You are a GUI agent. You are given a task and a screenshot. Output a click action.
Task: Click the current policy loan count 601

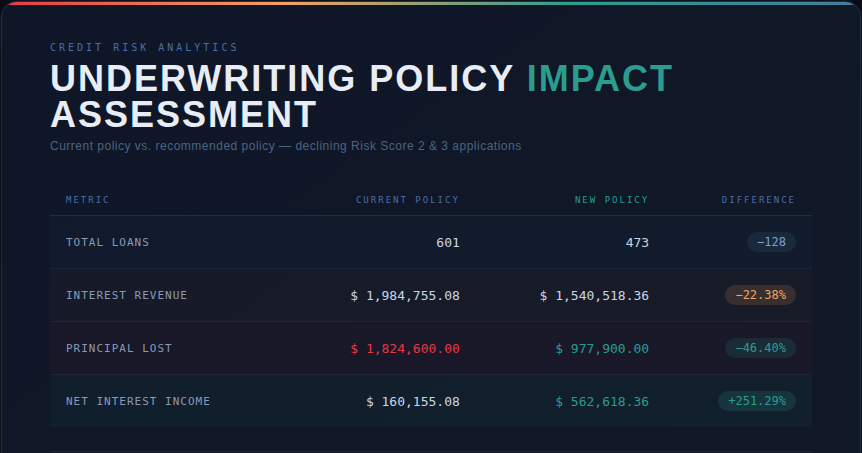click(447, 242)
